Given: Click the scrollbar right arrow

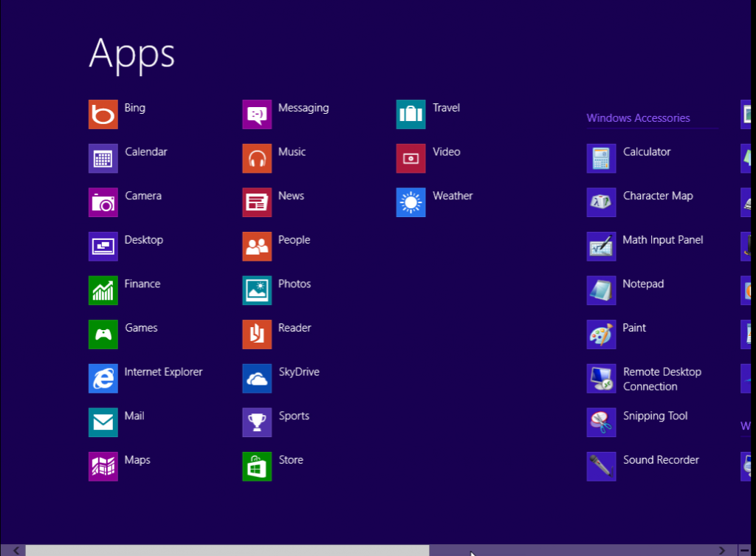Looking at the screenshot, I should click(x=722, y=550).
